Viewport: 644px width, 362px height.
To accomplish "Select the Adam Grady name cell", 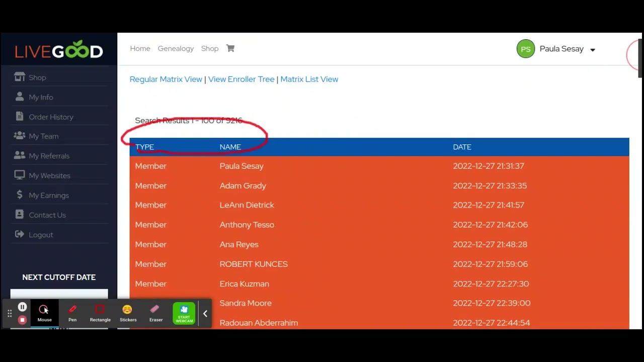I will (x=243, y=186).
